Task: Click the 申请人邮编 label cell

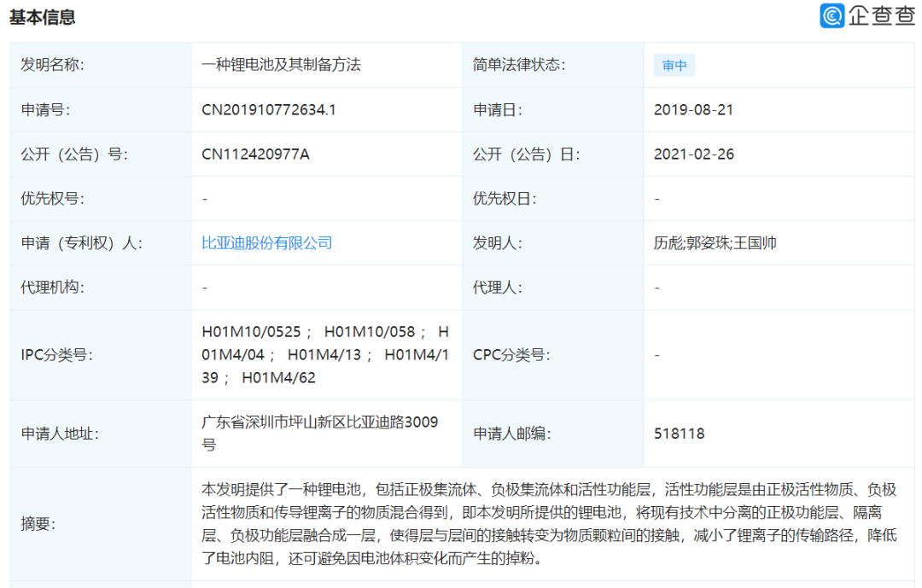Action: 552,434
